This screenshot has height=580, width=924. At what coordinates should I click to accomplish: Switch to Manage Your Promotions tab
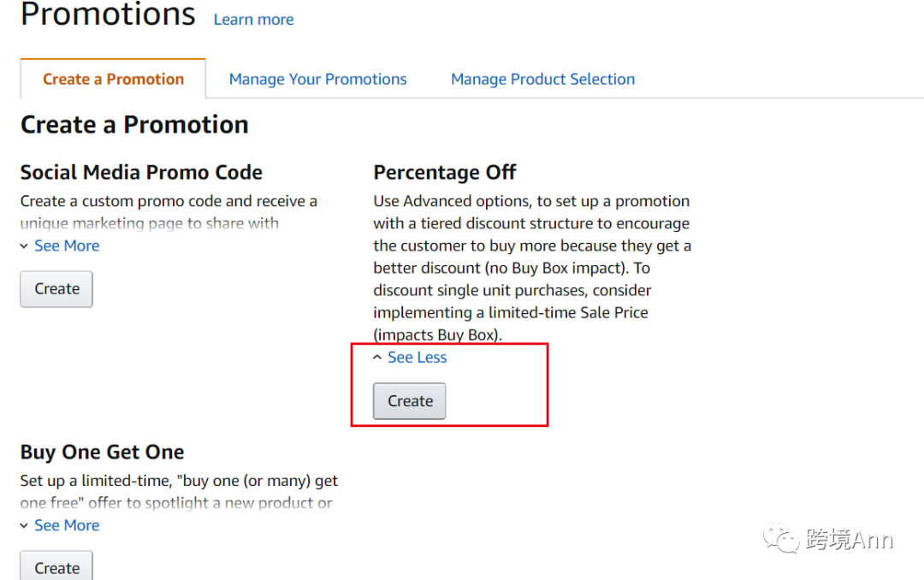[317, 80]
